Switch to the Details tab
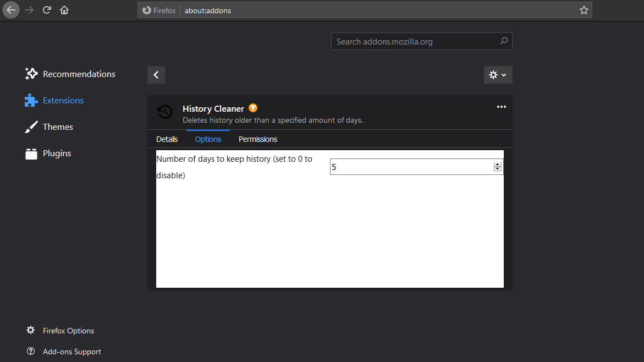This screenshot has height=362, width=644. [x=167, y=139]
